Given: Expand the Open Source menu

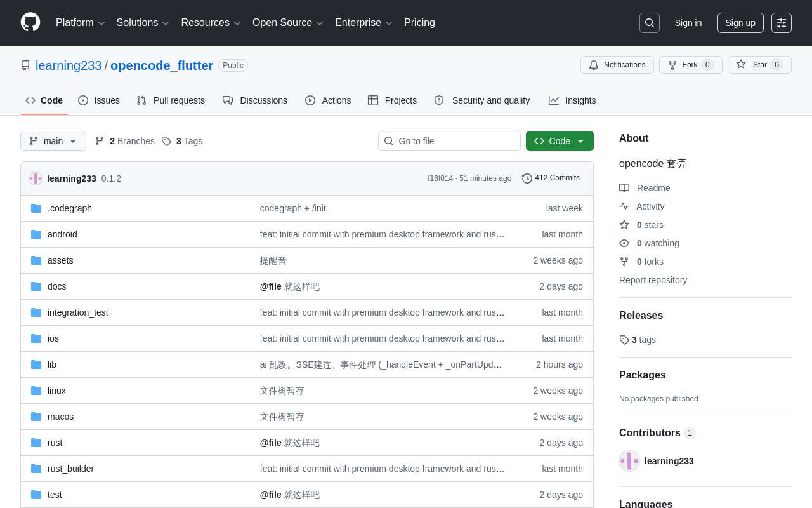Looking at the screenshot, I should click(x=288, y=23).
